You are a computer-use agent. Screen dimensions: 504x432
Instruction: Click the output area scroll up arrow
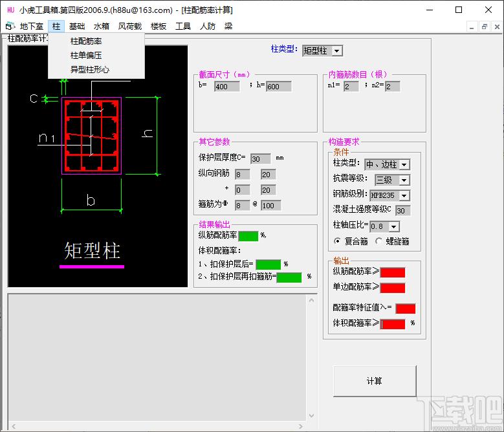point(311,300)
